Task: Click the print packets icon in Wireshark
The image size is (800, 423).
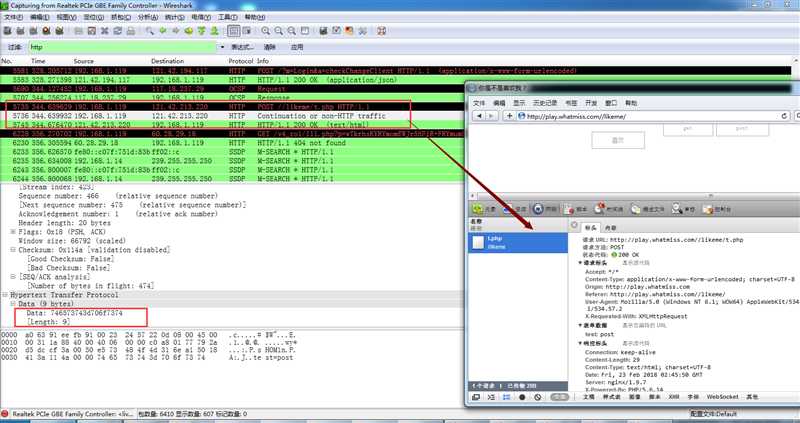Action: point(131,31)
